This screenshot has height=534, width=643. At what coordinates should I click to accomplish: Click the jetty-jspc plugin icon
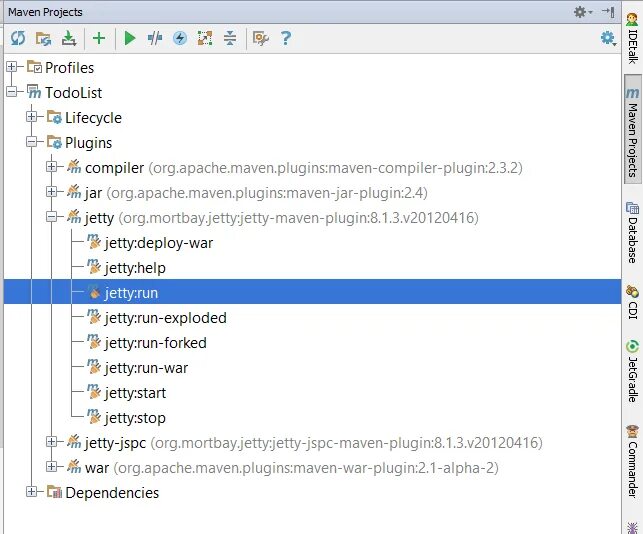(74, 442)
